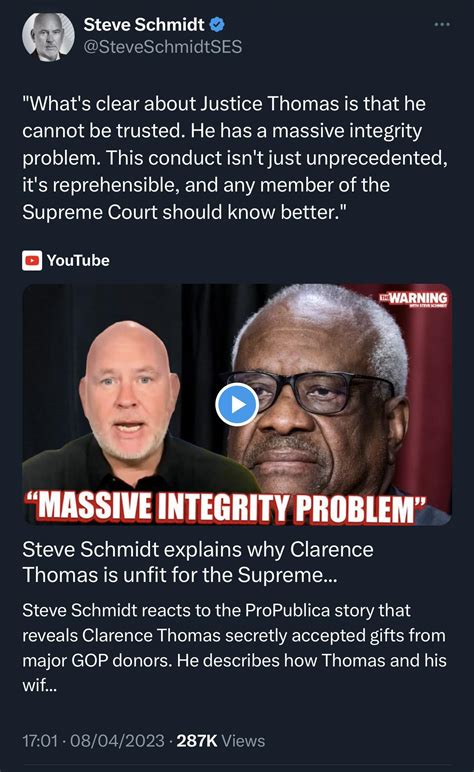Click the YouTube source label
The width and height of the screenshot is (474, 772).
[x=78, y=260]
